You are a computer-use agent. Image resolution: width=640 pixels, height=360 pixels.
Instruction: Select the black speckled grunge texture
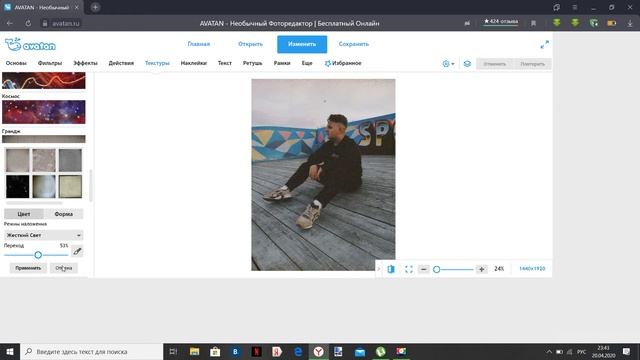[x=18, y=187]
